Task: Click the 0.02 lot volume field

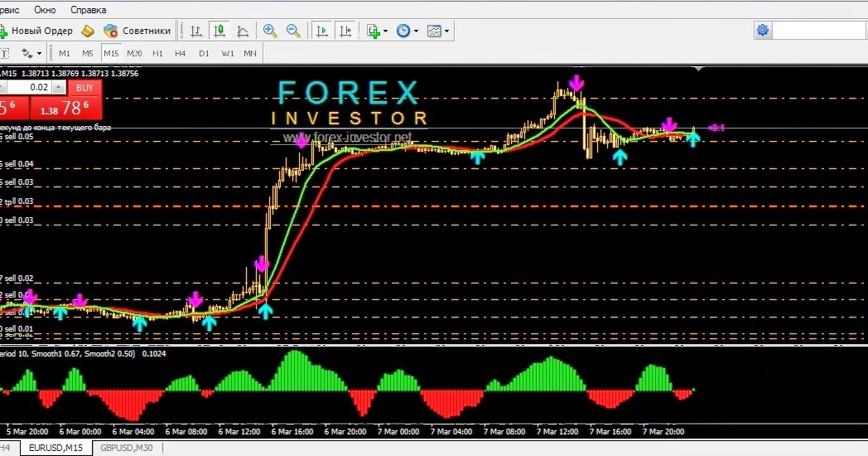Action: tap(29, 88)
